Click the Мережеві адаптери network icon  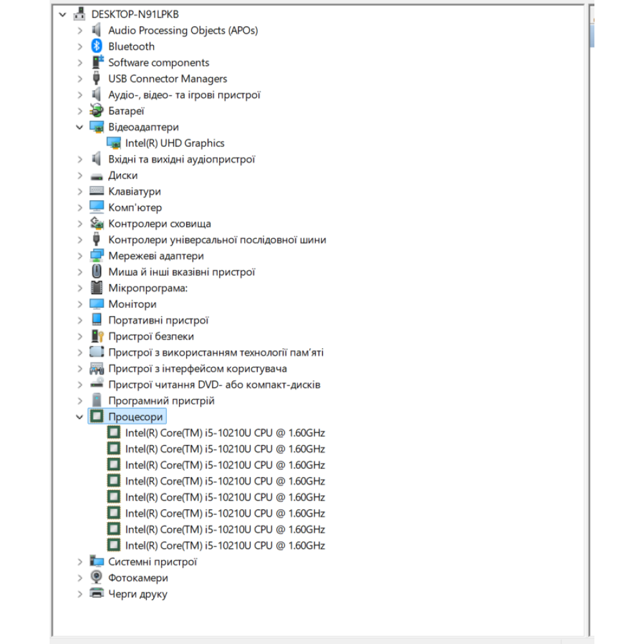97,256
